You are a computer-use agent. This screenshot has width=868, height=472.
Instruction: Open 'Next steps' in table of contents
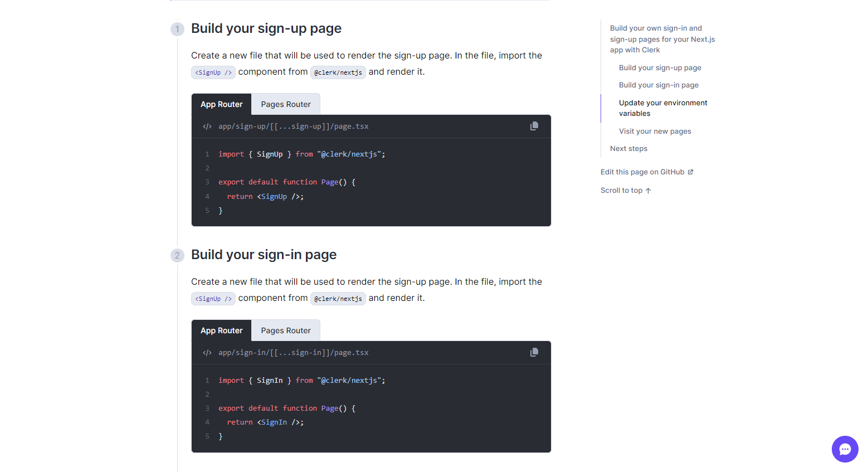tap(628, 149)
